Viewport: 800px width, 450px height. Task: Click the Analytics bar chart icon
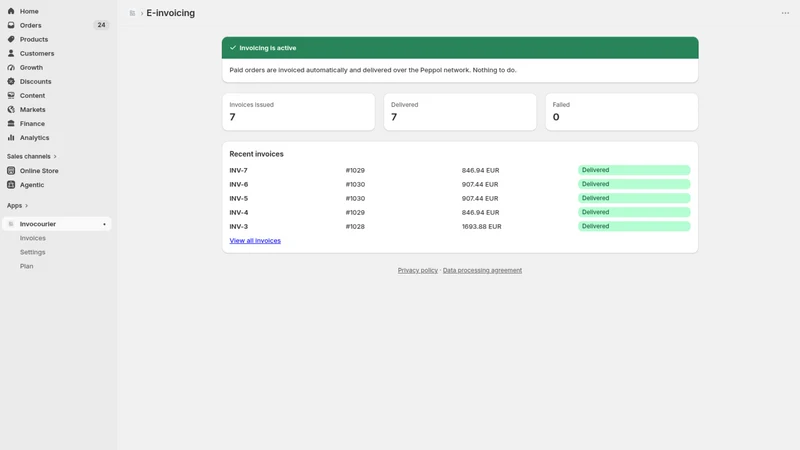(x=11, y=137)
